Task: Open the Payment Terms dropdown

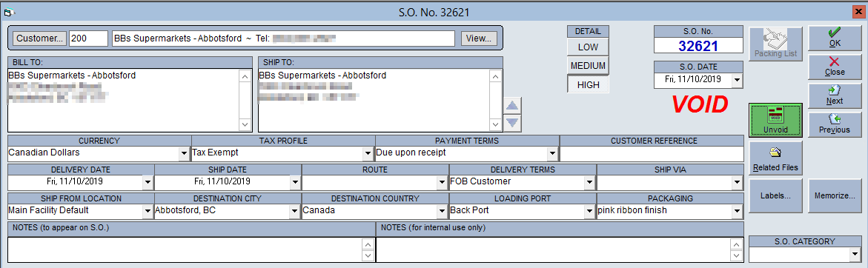Action: click(x=551, y=153)
